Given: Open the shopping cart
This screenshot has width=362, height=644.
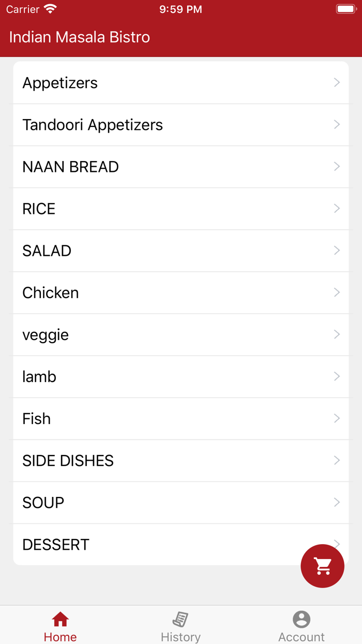Looking at the screenshot, I should (322, 566).
